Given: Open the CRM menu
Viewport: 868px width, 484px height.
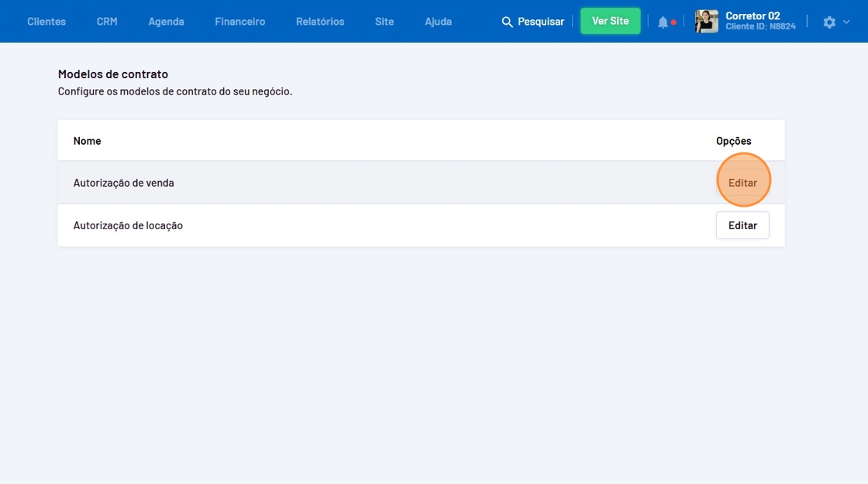Looking at the screenshot, I should (x=107, y=22).
